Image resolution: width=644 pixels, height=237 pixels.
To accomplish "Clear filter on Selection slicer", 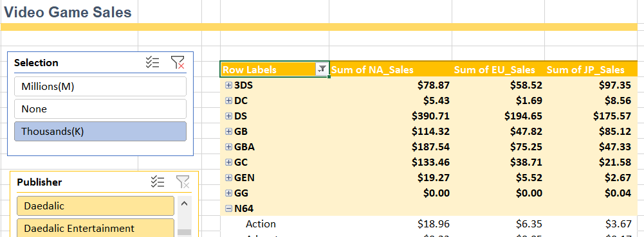I will click(x=178, y=63).
